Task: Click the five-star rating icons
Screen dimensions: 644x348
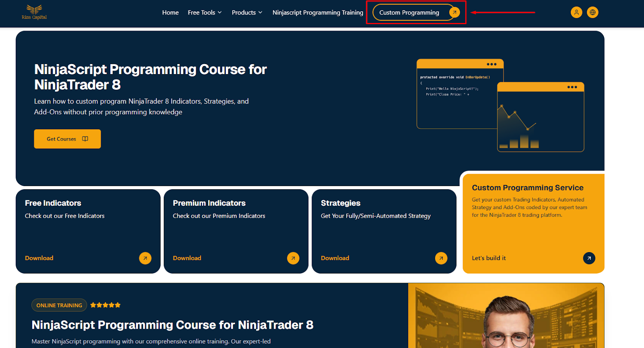Action: tap(105, 305)
